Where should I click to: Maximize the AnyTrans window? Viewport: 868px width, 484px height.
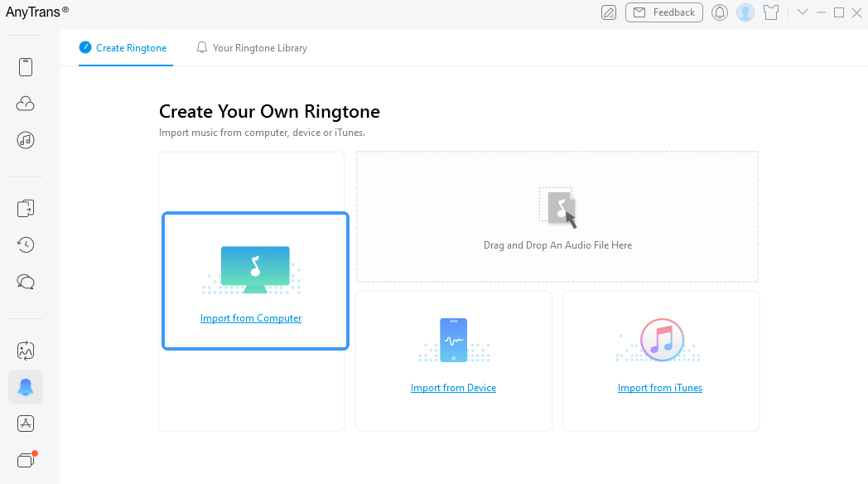click(839, 12)
